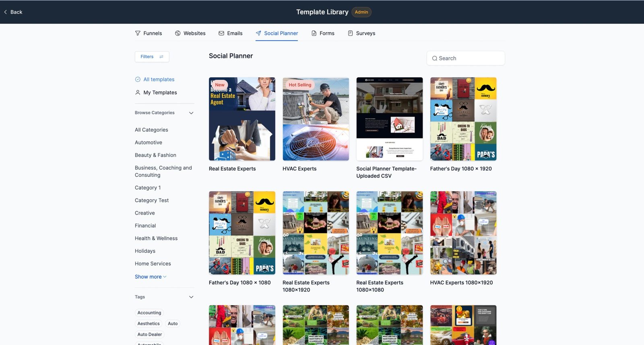This screenshot has height=345, width=644.
Task: Switch to the Websites tab
Action: click(194, 33)
